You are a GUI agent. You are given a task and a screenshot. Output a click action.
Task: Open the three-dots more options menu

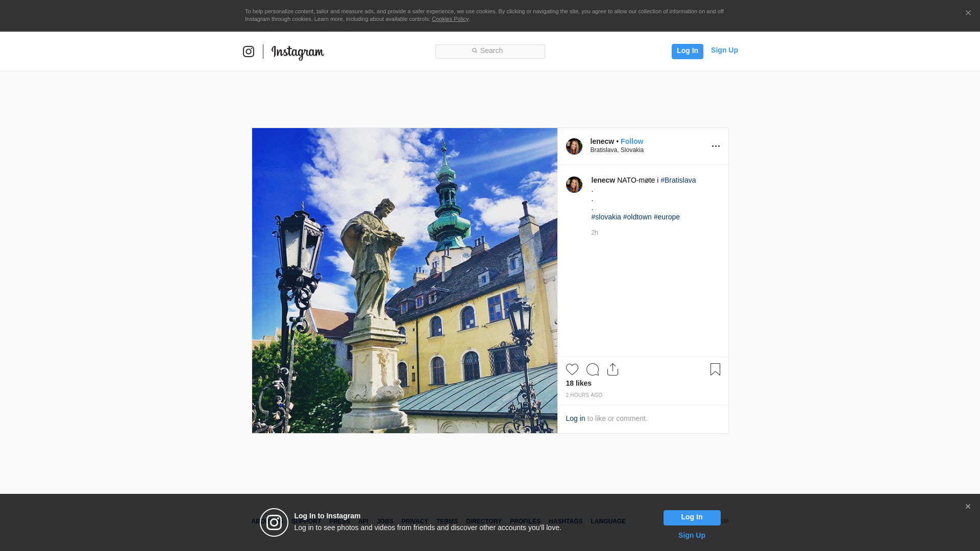[716, 146]
